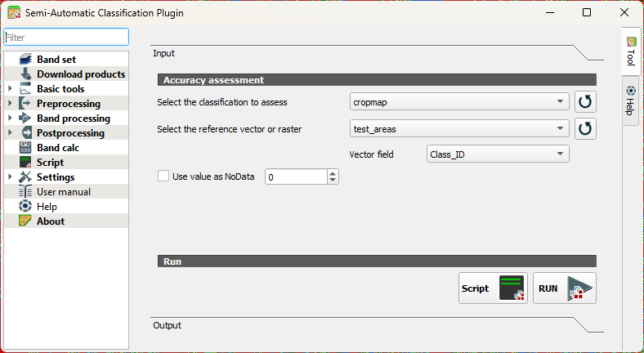644x353 pixels.
Task: Click the Band set icon in sidebar
Action: pyautogui.click(x=25, y=60)
